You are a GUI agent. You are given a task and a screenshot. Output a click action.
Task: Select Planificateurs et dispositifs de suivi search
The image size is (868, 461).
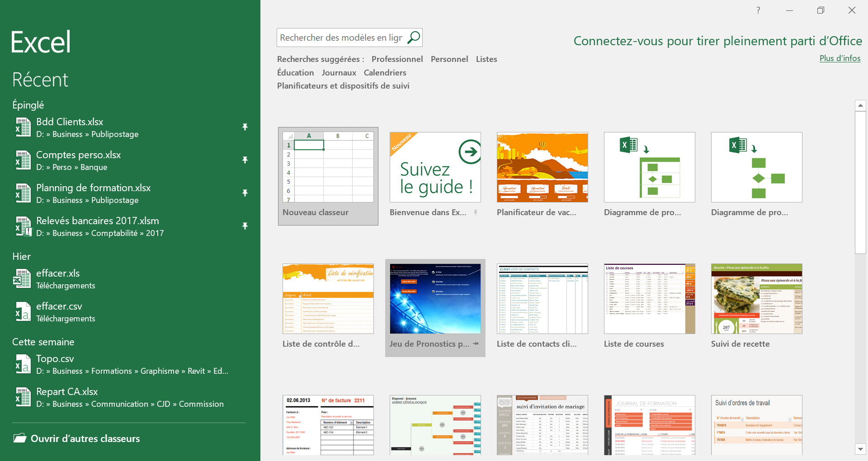tap(343, 86)
